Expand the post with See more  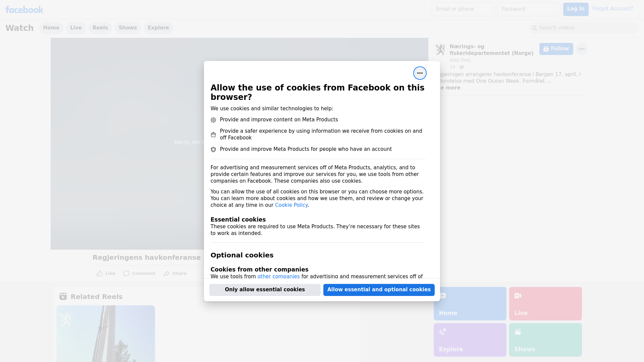click(x=449, y=88)
